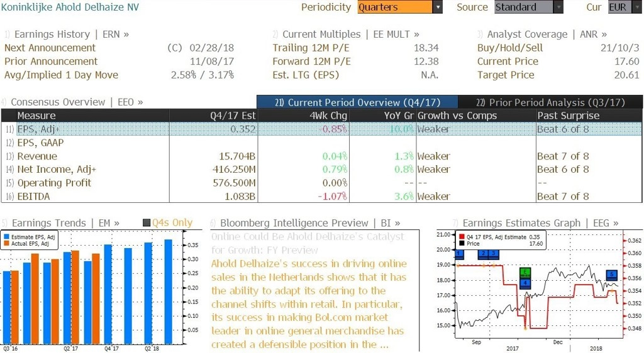Open the Periodicity Quarters dropdown
The width and height of the screenshot is (644, 353).
coord(438,7)
